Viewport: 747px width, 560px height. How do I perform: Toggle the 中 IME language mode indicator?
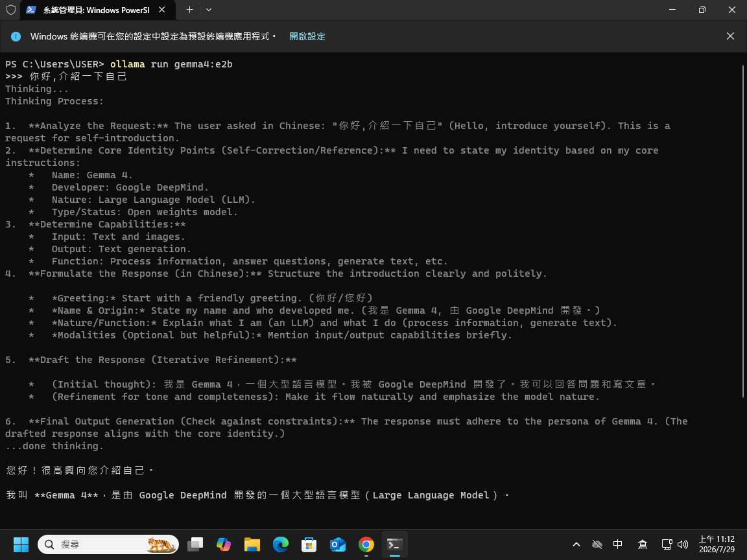pos(618,544)
